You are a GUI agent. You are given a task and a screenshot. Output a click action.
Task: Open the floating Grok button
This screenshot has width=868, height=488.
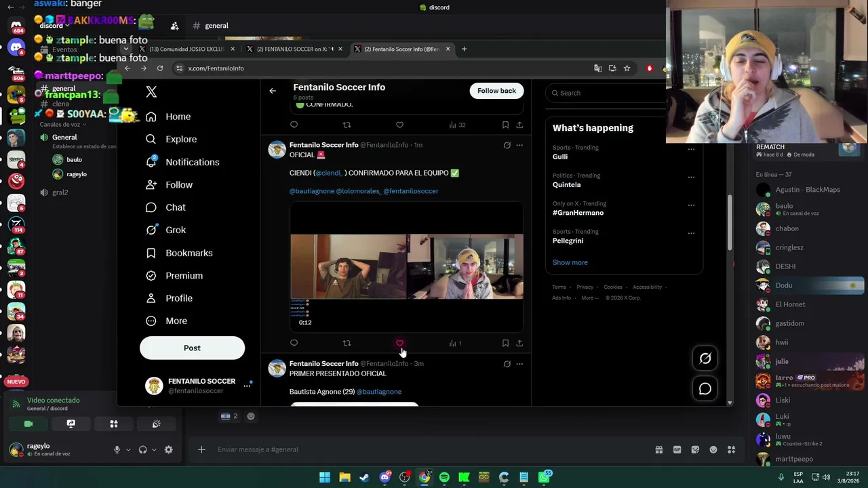705,359
